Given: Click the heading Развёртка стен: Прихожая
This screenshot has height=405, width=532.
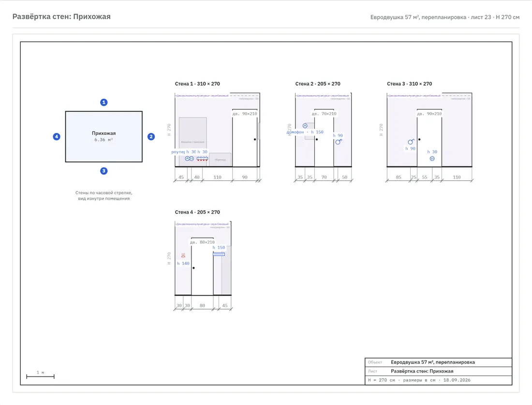Looking at the screenshot, I should tap(61, 16).
